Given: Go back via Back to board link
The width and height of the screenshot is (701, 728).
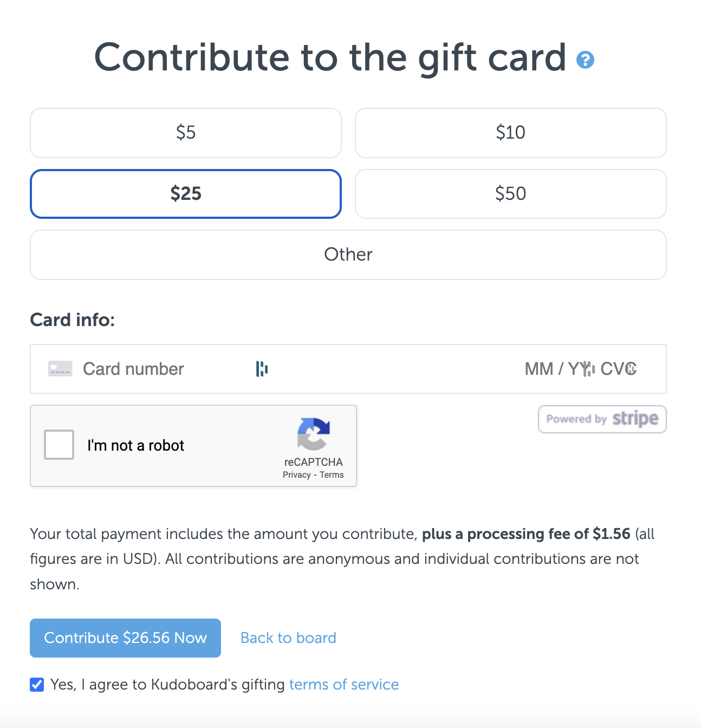Looking at the screenshot, I should 288,638.
